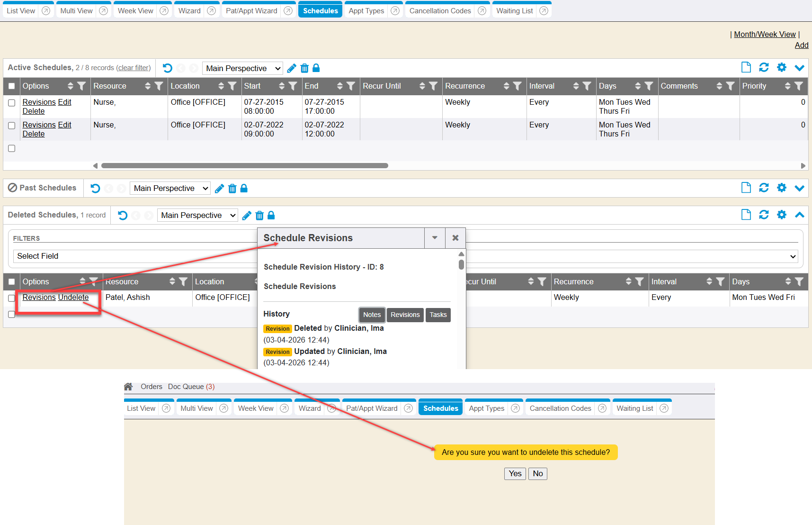Click the Active Schedules horizontal scrollbar
Screen dimensions: 812x525
point(244,166)
